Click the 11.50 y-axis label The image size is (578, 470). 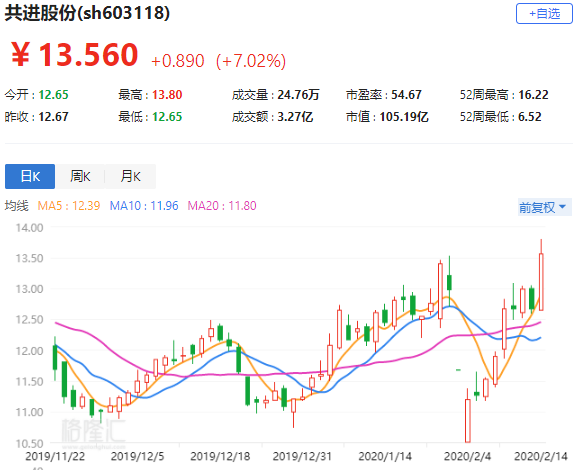click(29, 382)
